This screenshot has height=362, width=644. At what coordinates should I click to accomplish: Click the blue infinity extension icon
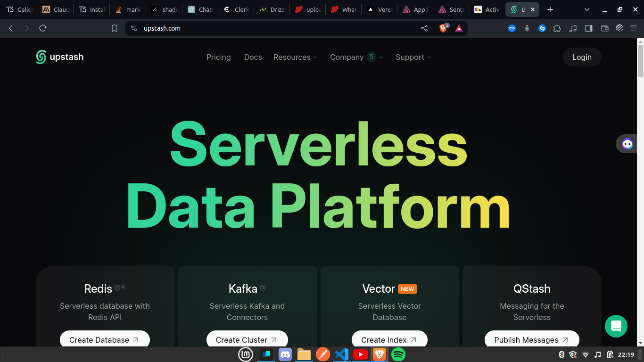tap(512, 28)
